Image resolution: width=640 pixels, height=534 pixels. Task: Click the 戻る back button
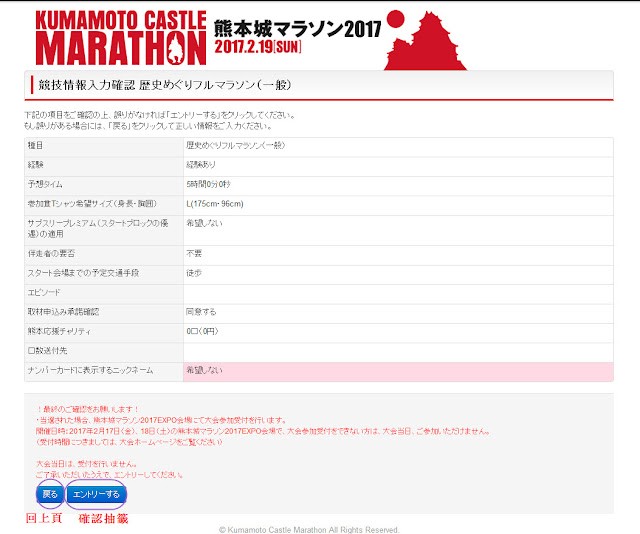coord(50,494)
